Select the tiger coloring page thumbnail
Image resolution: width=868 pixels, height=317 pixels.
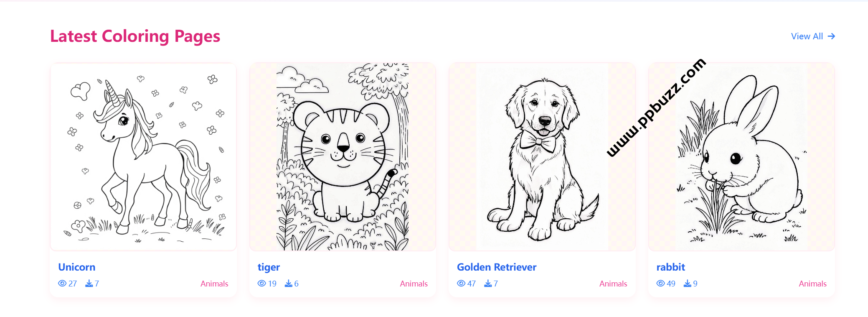[x=343, y=157]
